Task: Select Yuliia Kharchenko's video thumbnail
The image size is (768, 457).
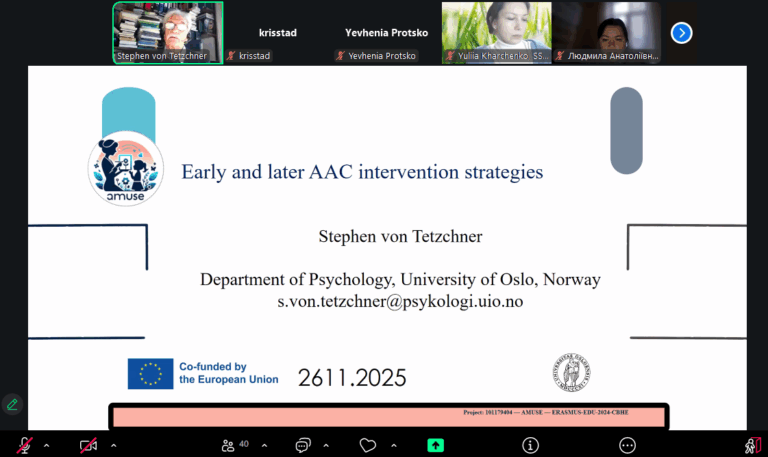Action: (x=497, y=32)
